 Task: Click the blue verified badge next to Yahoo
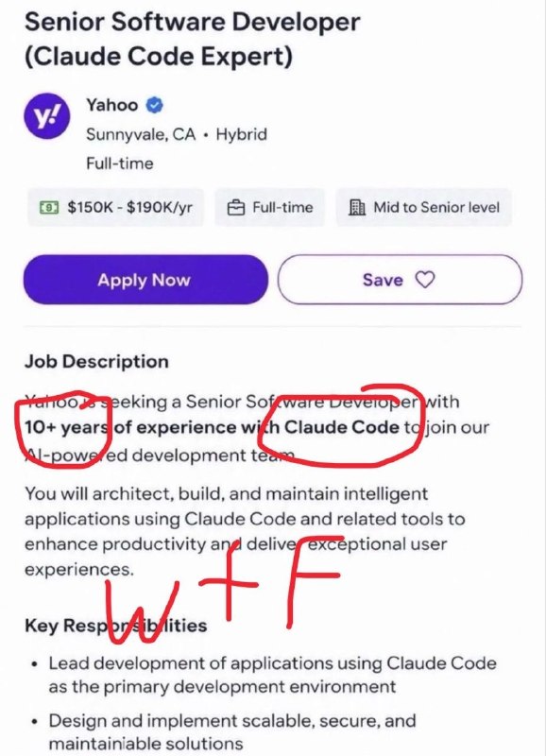tap(154, 105)
